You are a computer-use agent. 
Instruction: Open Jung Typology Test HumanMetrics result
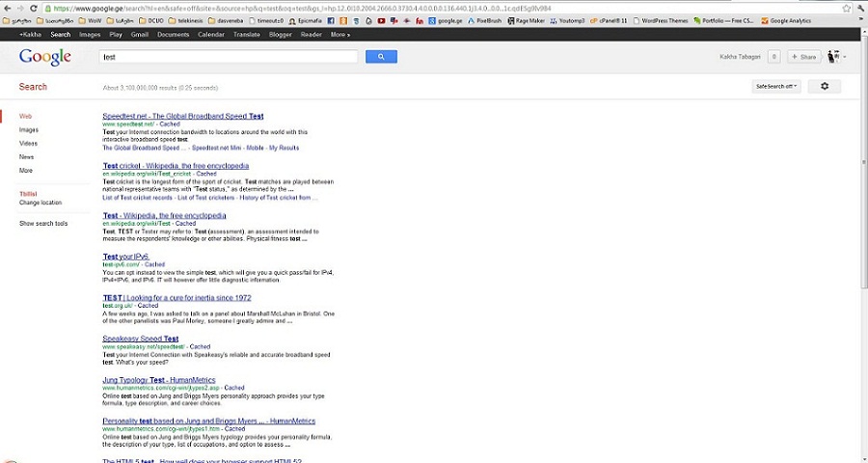[159, 380]
